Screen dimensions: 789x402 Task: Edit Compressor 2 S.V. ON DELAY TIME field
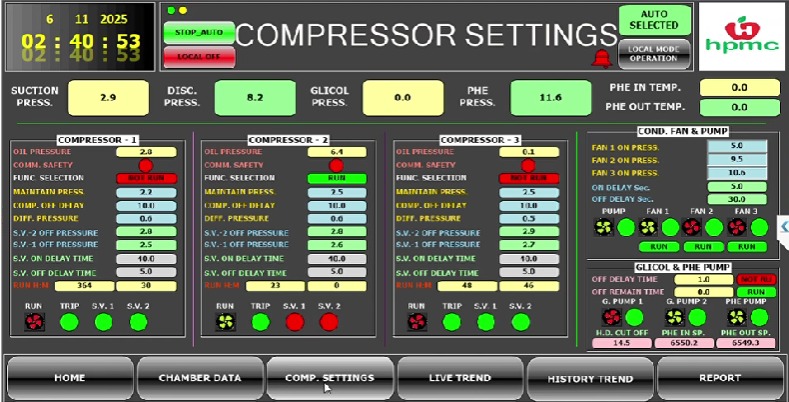337,259
